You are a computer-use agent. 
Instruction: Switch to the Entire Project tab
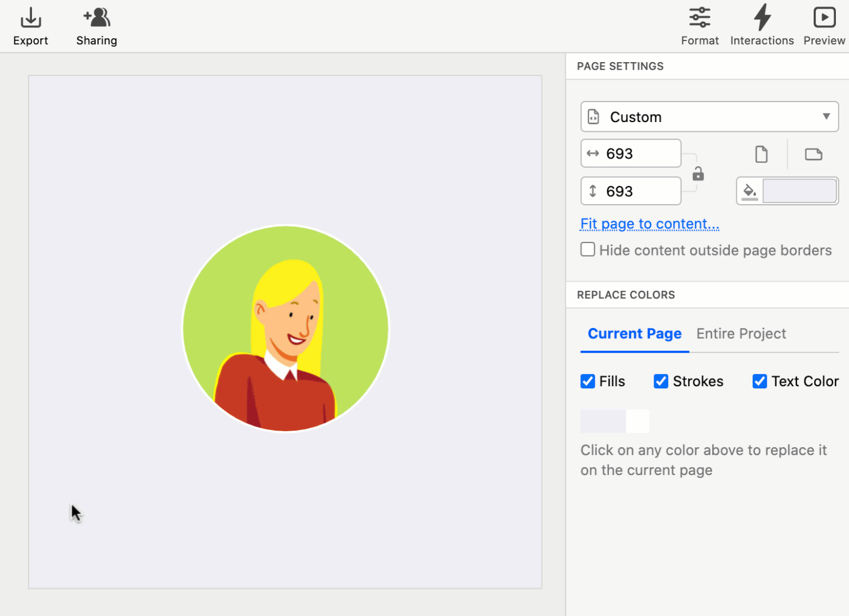pyautogui.click(x=741, y=334)
